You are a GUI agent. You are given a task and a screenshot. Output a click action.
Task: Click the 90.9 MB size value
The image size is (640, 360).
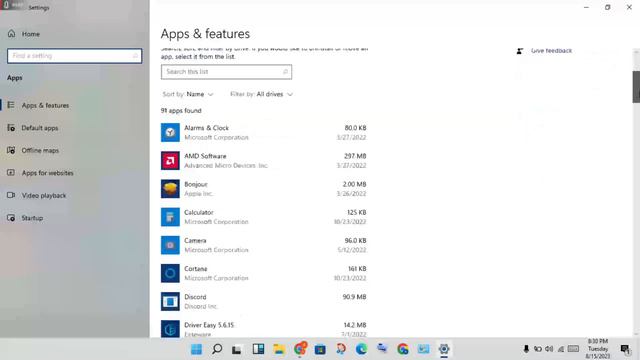tap(354, 297)
